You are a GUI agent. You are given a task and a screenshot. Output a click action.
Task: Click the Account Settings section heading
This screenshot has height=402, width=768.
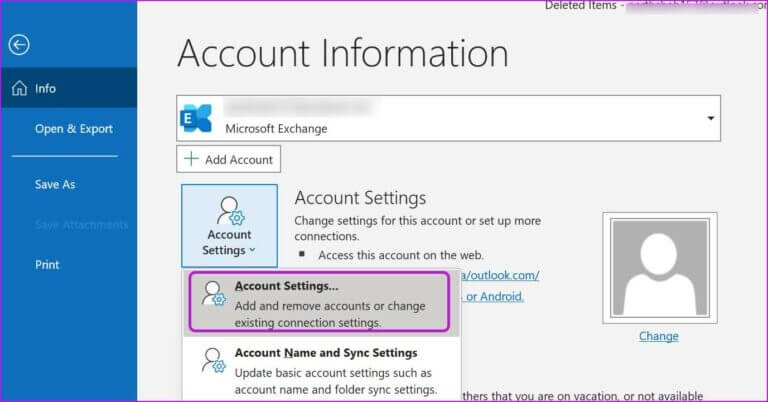click(x=360, y=198)
